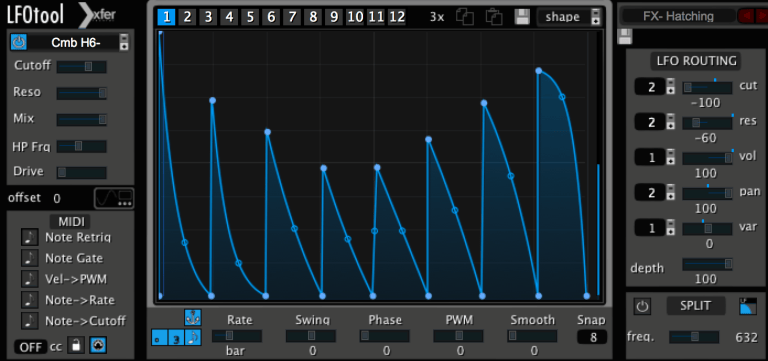
Task: Save preset using floppy icon under FX- Hatching
Action: point(625,36)
